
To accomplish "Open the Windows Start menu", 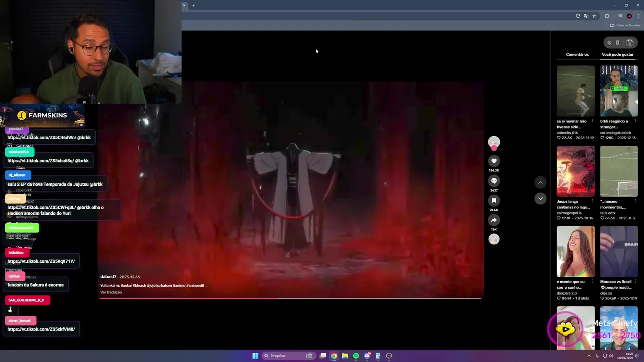I will (255, 356).
